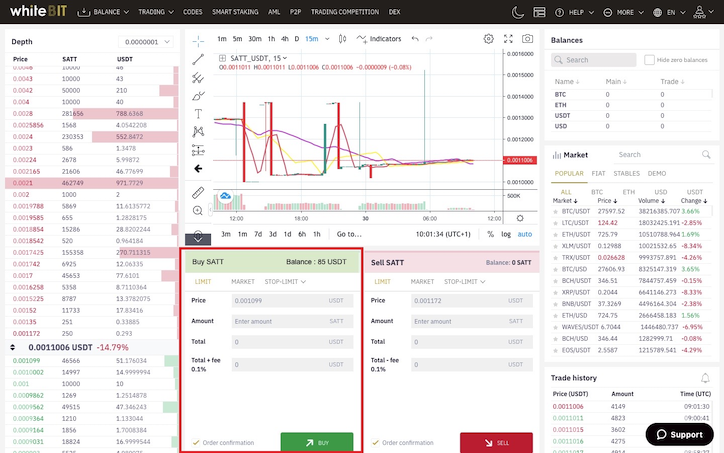Click the Go to... date link
Image resolution: width=724 pixels, height=453 pixels.
point(349,234)
